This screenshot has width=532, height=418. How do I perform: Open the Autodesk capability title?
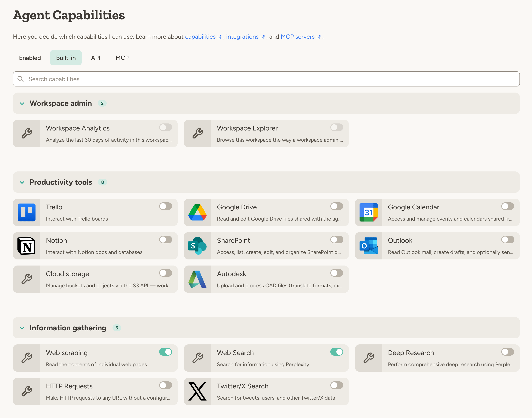tap(231, 274)
